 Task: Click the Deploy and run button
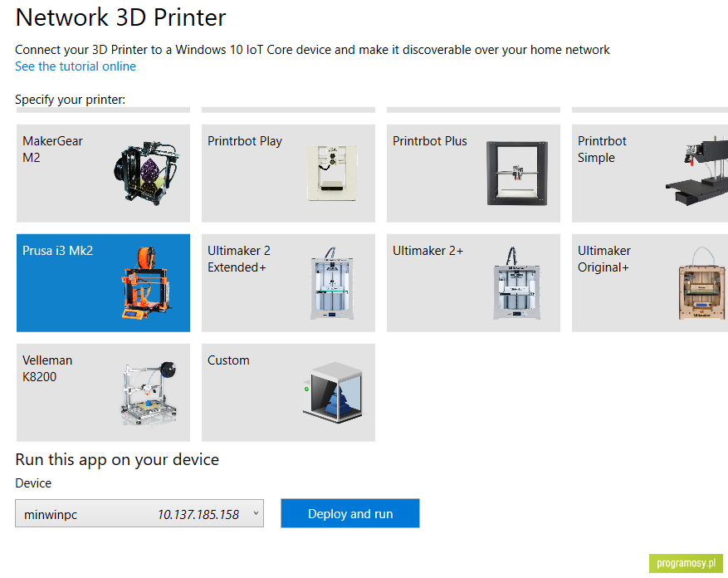pos(350,513)
